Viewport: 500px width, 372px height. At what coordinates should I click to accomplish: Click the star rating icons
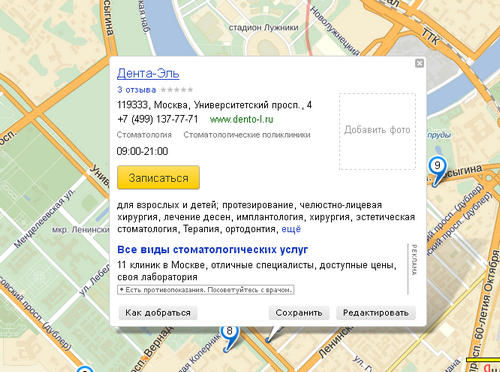coord(177,90)
